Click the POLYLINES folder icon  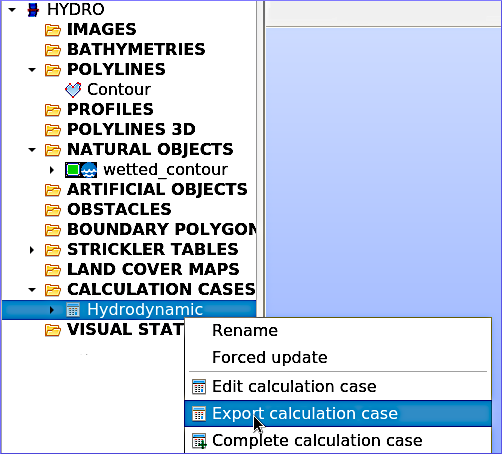tap(53, 70)
